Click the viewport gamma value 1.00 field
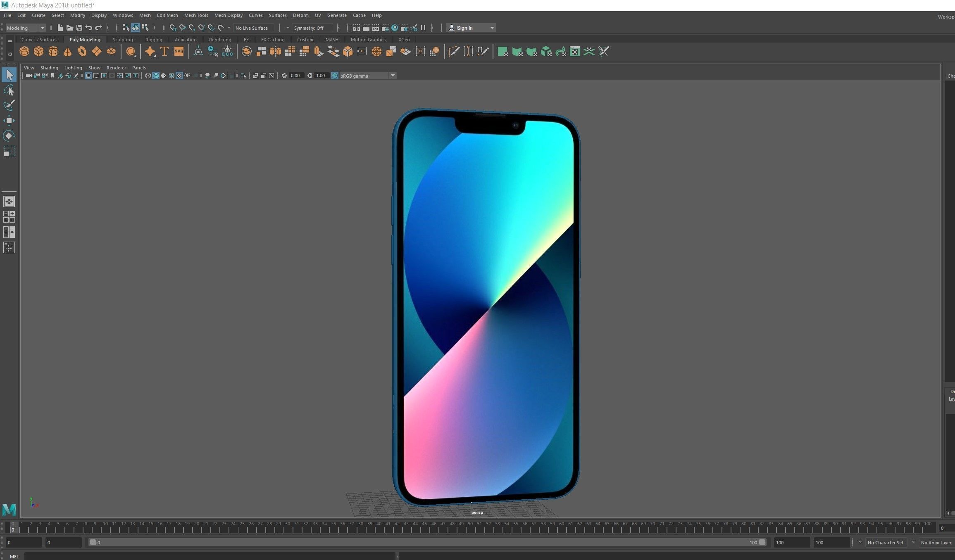The height and width of the screenshot is (560, 955). click(x=321, y=76)
